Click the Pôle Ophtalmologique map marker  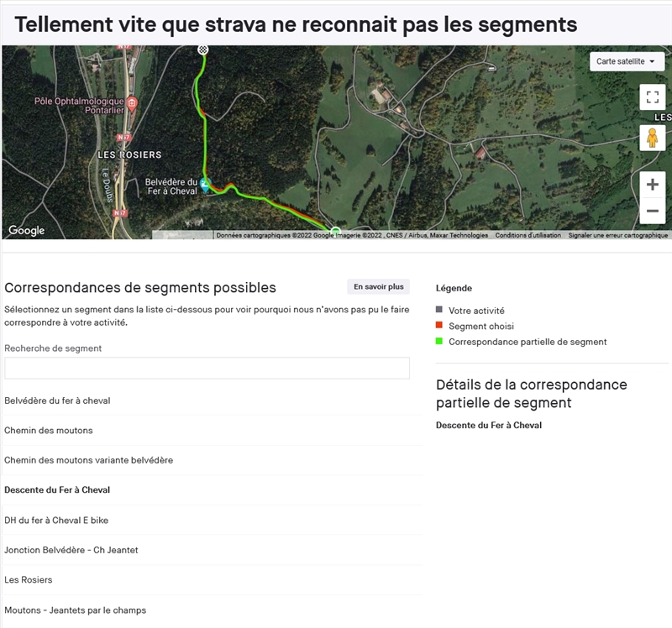coord(133,103)
